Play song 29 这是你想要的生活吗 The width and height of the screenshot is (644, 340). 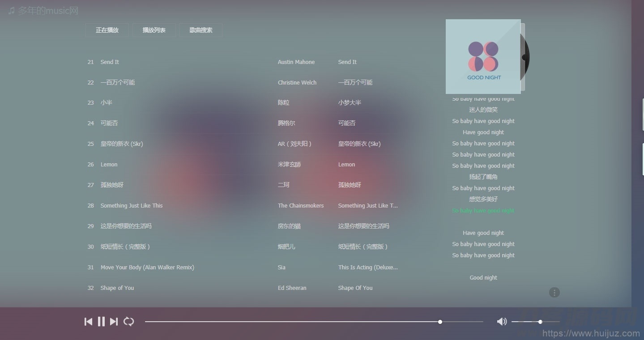pyautogui.click(x=126, y=226)
